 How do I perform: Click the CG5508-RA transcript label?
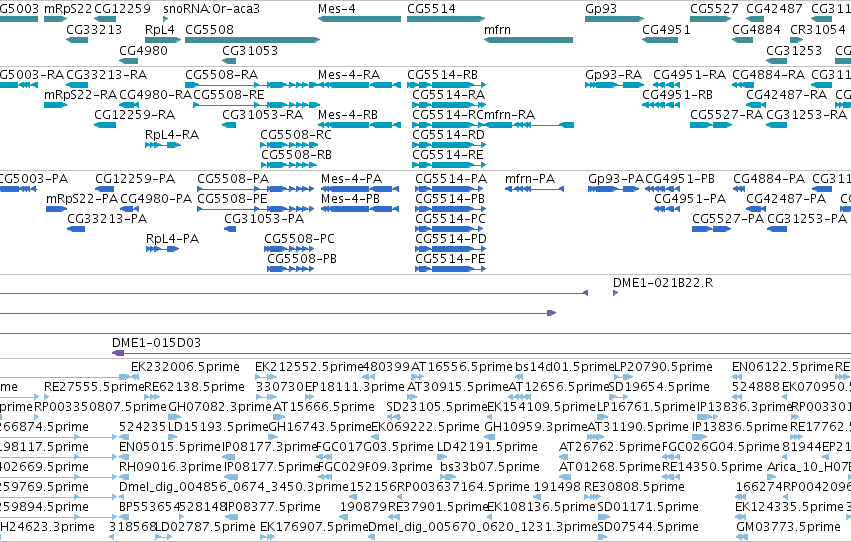(x=221, y=75)
